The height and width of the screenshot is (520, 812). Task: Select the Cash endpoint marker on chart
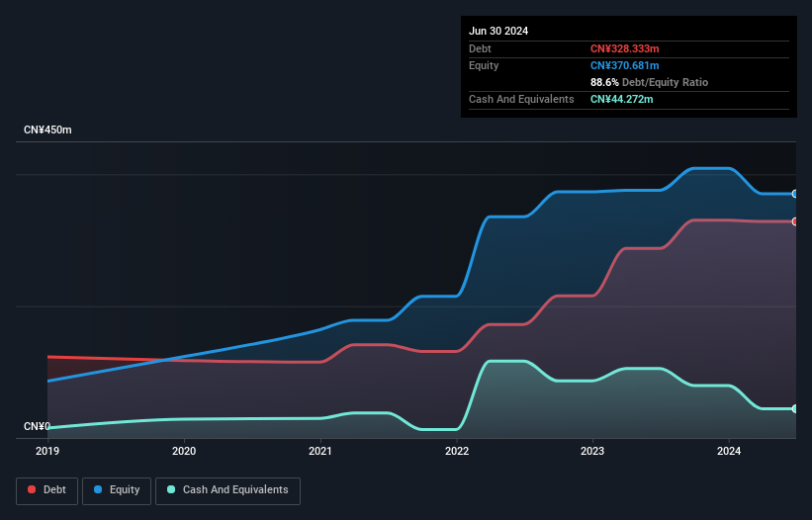pos(795,408)
